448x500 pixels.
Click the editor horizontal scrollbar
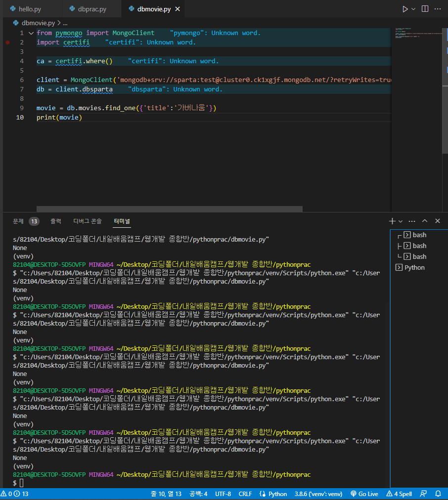coord(170,209)
